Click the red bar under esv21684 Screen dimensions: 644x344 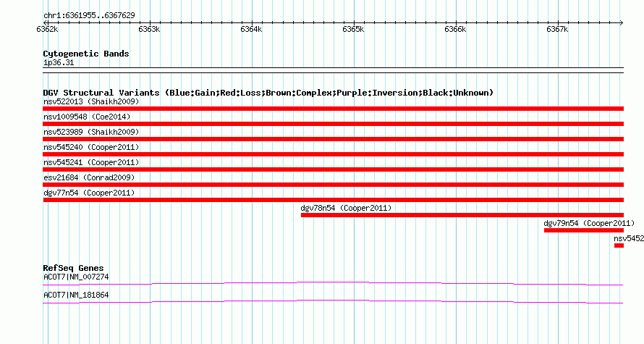coord(333,185)
